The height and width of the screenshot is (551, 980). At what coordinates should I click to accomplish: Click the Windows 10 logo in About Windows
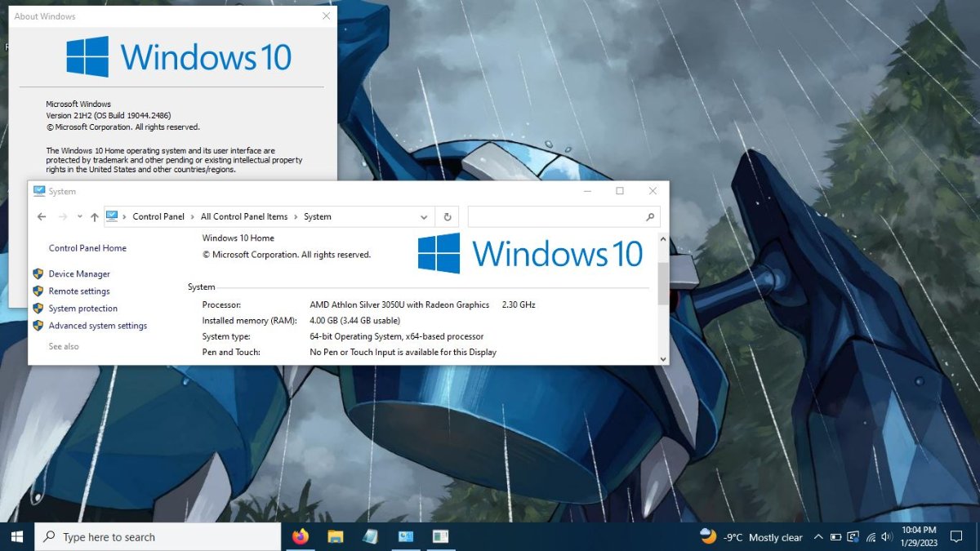point(179,56)
